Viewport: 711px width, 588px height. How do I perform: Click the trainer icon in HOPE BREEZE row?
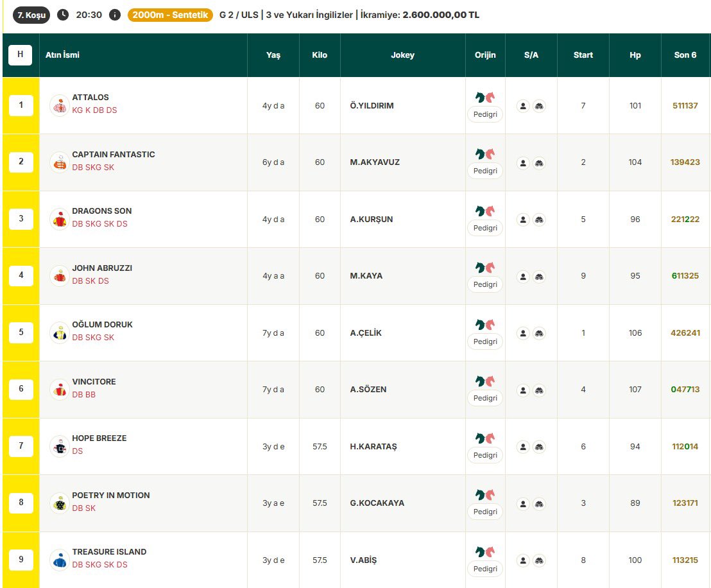click(x=539, y=447)
